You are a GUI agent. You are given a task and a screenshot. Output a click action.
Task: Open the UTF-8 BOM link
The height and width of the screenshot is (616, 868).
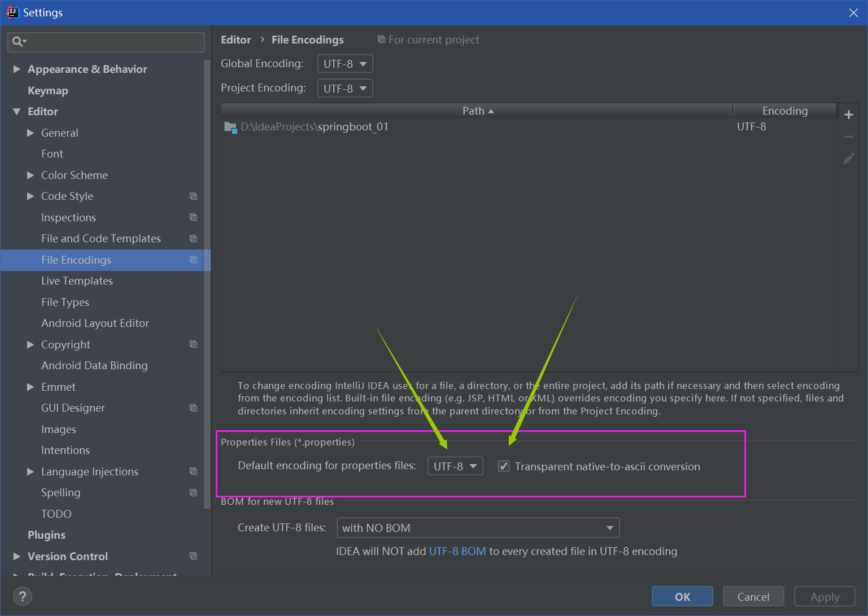tap(457, 552)
